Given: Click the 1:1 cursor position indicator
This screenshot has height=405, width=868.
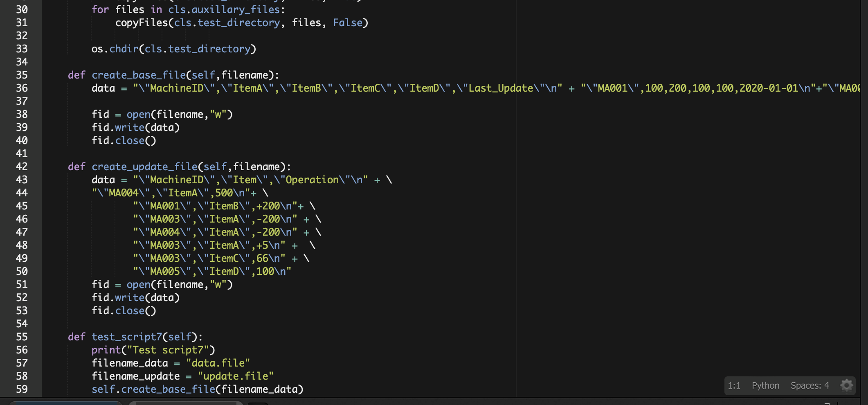Looking at the screenshot, I should (734, 385).
